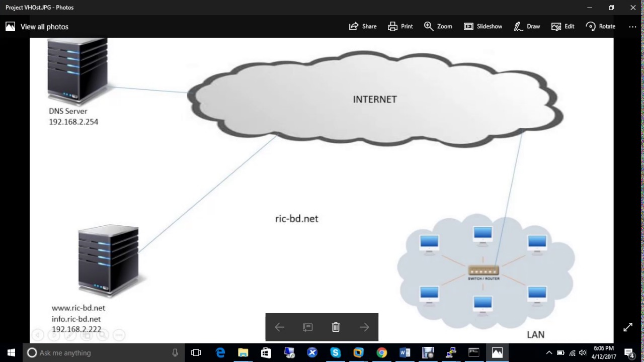The height and width of the screenshot is (362, 644).
Task: Delete photo with the trash icon
Action: click(336, 327)
